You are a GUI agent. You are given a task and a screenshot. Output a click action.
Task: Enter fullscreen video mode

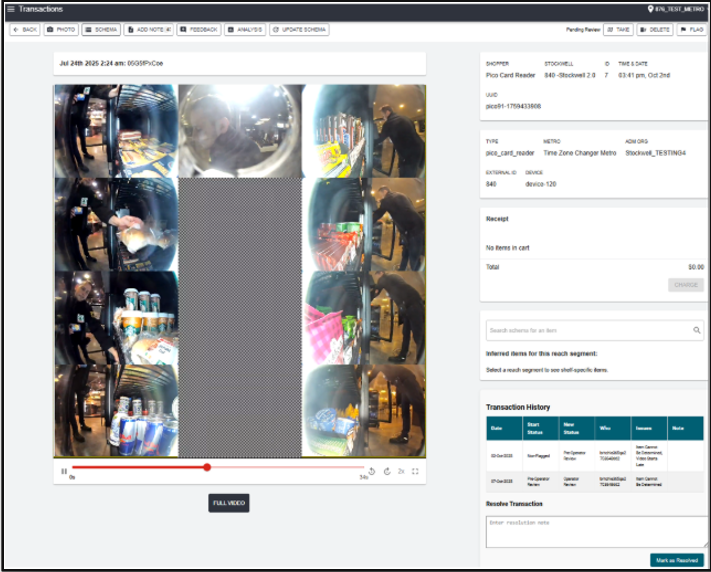point(415,471)
